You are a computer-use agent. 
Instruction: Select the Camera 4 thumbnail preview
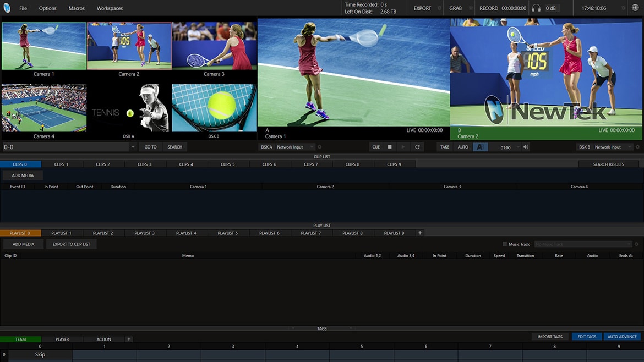coord(44,108)
